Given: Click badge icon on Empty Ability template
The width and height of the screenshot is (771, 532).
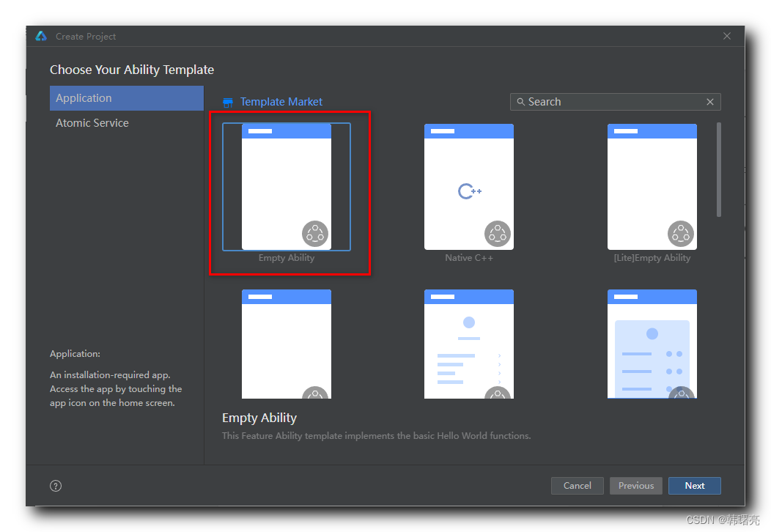Looking at the screenshot, I should [315, 234].
